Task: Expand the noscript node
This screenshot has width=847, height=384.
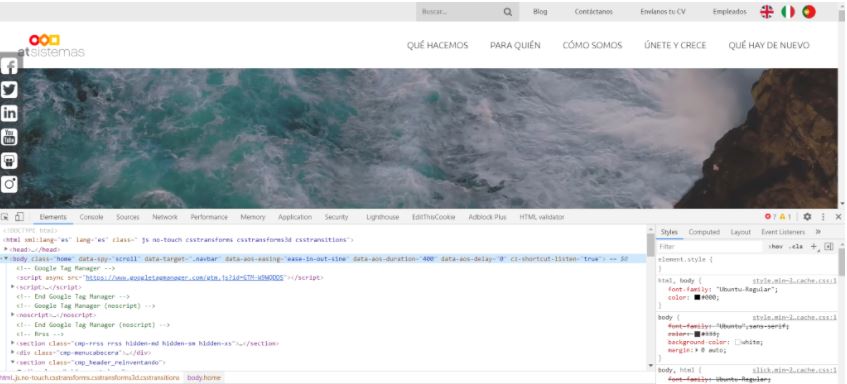Action: (x=13, y=315)
